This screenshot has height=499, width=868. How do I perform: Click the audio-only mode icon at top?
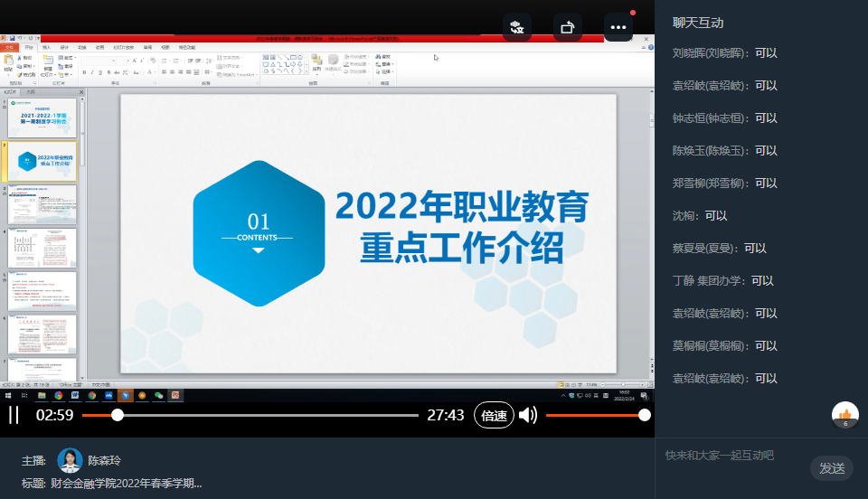tap(517, 27)
